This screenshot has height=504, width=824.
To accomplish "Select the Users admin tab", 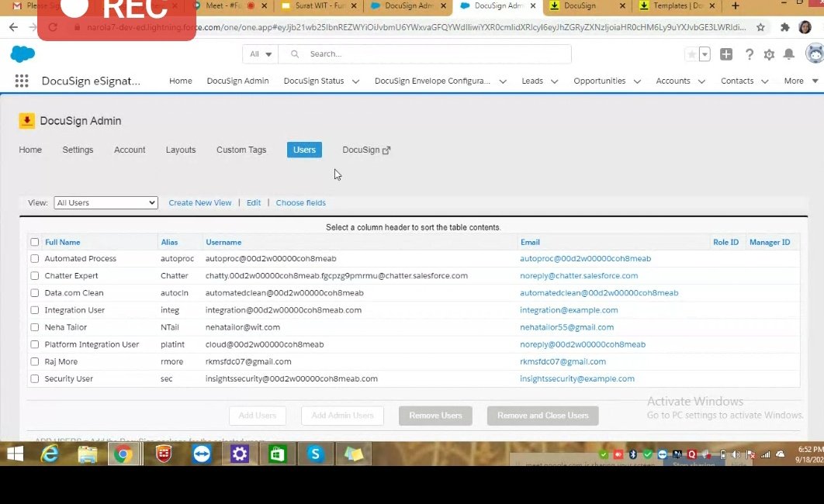I will coord(304,150).
